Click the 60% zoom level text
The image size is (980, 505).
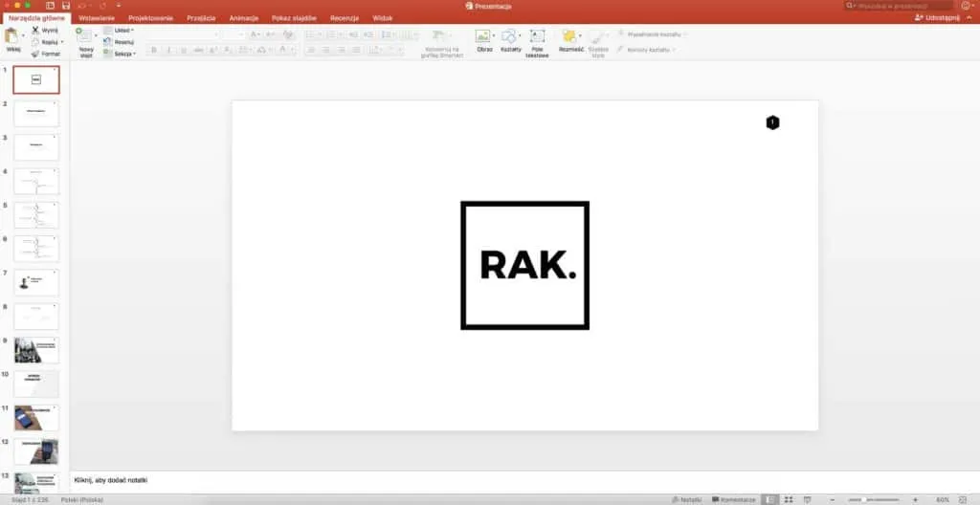(x=943, y=500)
